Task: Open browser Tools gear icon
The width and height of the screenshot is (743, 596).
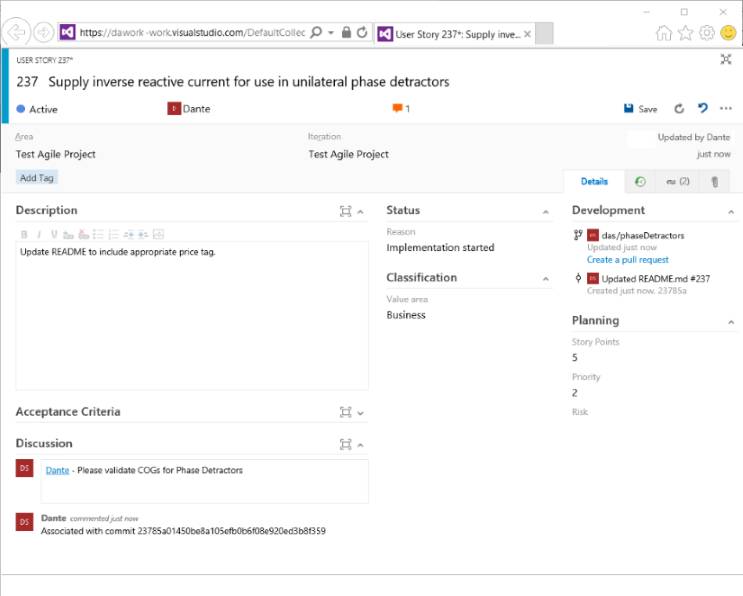Action: (x=707, y=33)
